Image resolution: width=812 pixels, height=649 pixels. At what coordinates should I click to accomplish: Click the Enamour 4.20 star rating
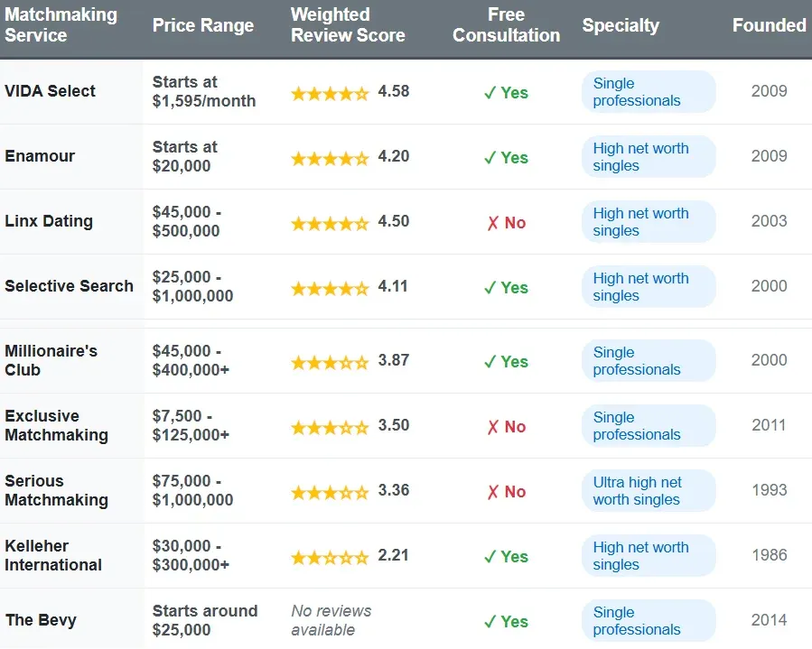pos(330,158)
